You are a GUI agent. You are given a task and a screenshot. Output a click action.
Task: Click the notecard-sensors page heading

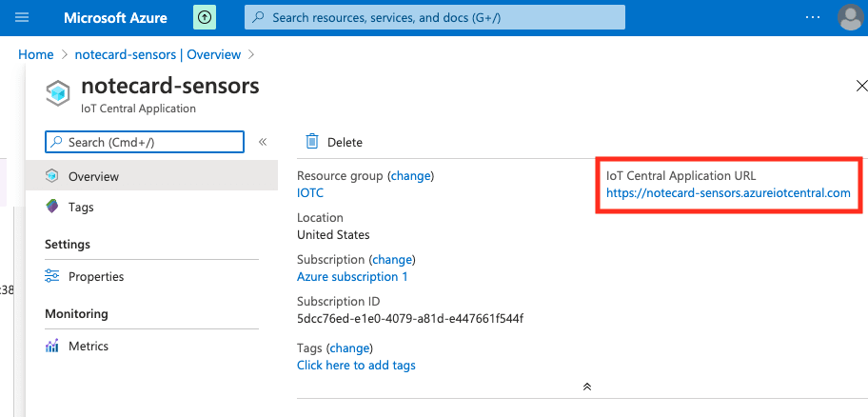170,86
